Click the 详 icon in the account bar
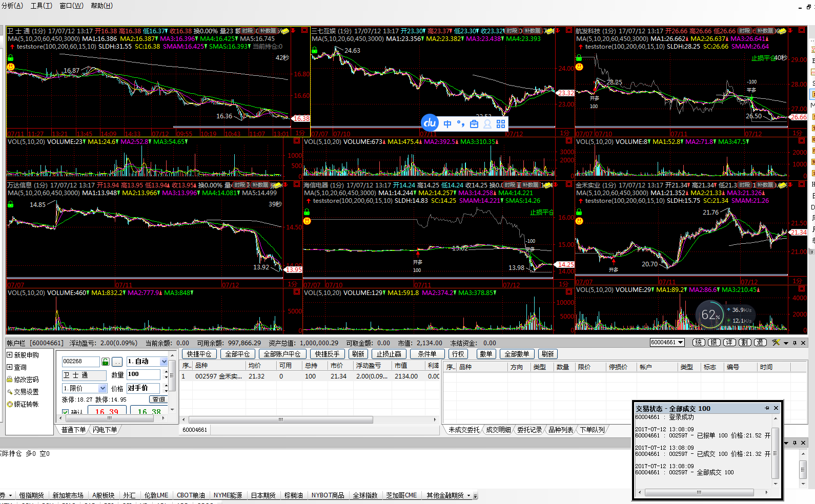Viewport: 815px width, 504px height. click(x=729, y=343)
